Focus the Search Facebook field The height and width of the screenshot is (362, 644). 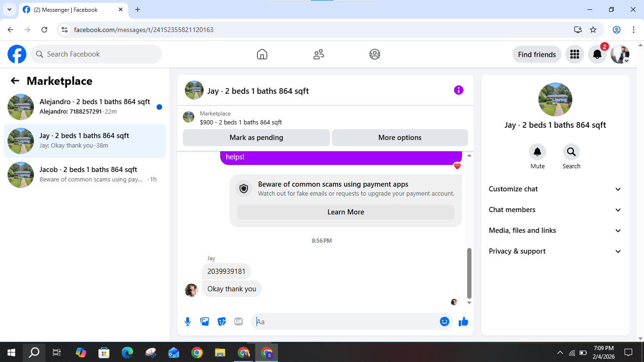click(96, 54)
